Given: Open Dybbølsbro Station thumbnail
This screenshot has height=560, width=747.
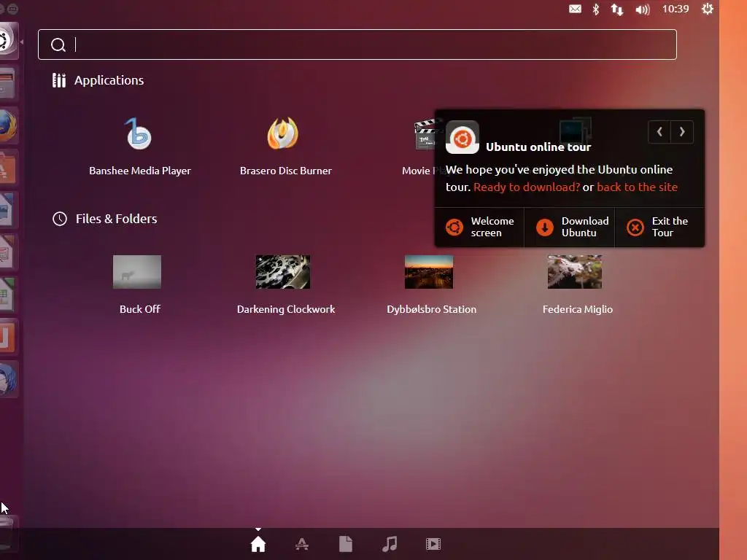Looking at the screenshot, I should click(x=429, y=272).
